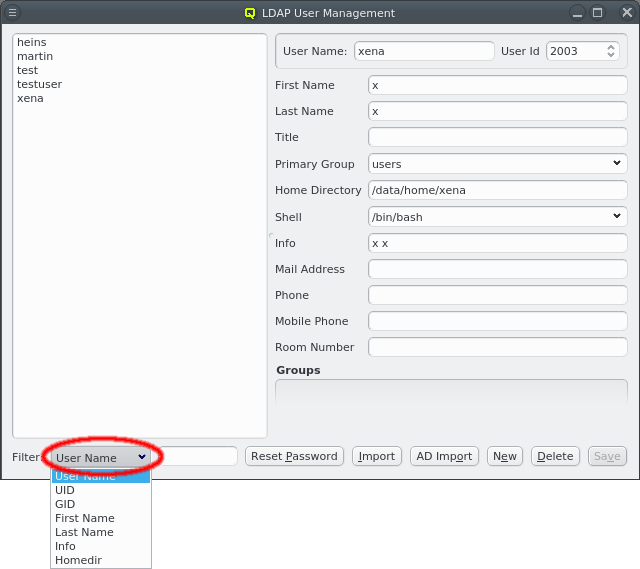
Task: Open the window menu hamburger icon
Action: (13, 13)
